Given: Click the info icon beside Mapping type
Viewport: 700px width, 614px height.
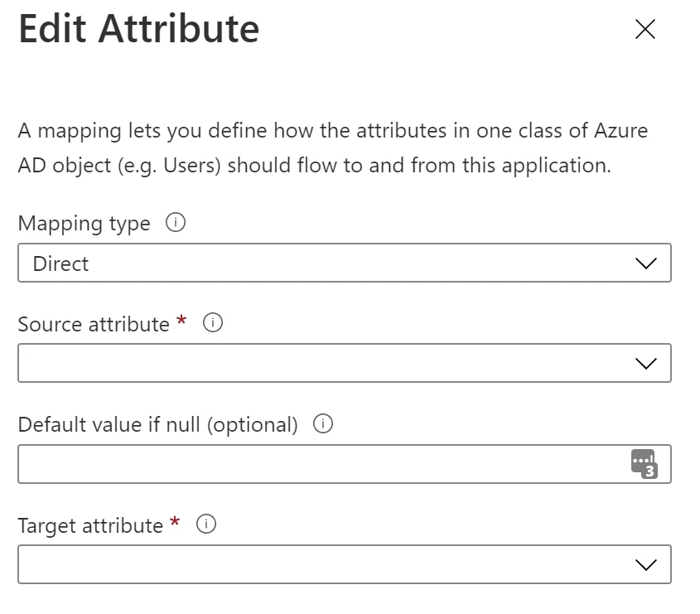Looking at the screenshot, I should click(x=175, y=223).
